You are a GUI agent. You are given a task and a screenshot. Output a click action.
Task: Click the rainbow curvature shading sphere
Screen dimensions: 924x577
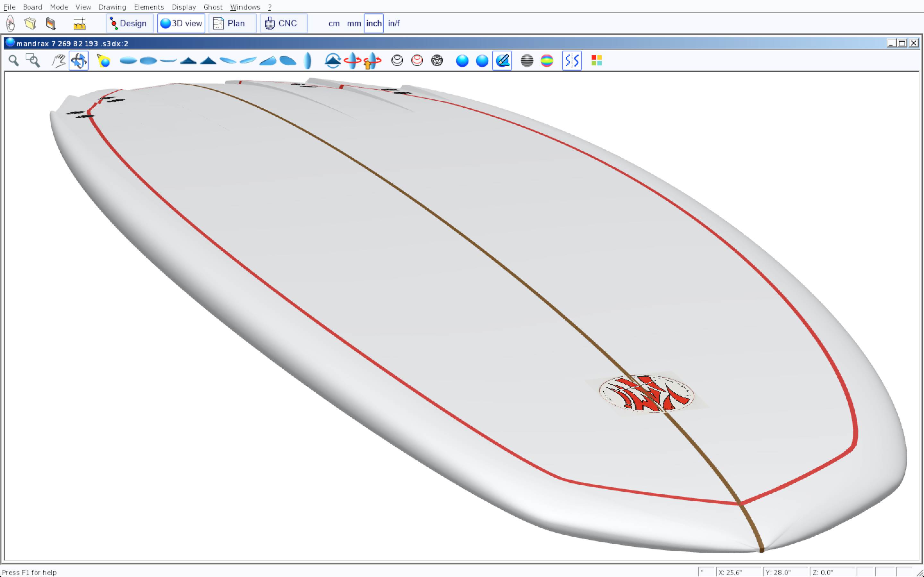(x=547, y=61)
